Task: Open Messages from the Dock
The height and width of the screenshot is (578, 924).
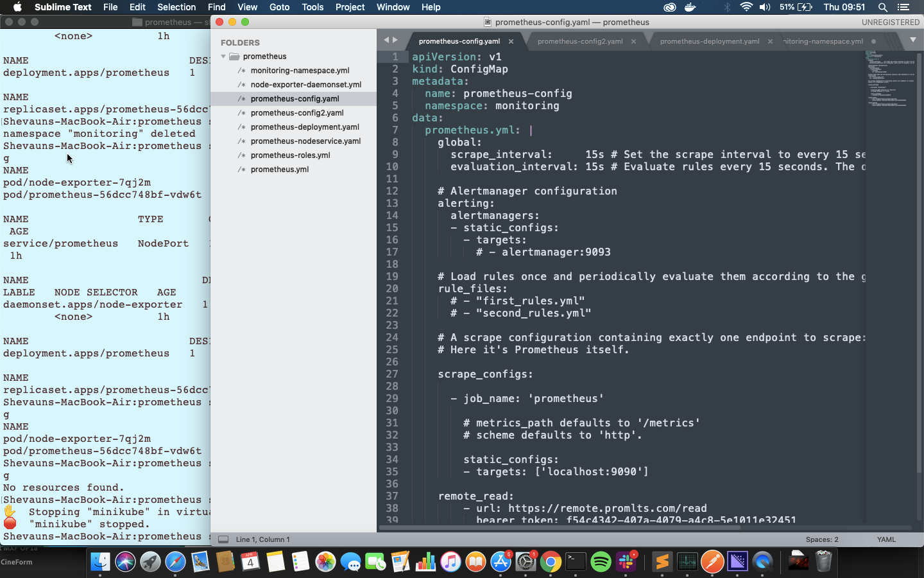Action: 350,561
